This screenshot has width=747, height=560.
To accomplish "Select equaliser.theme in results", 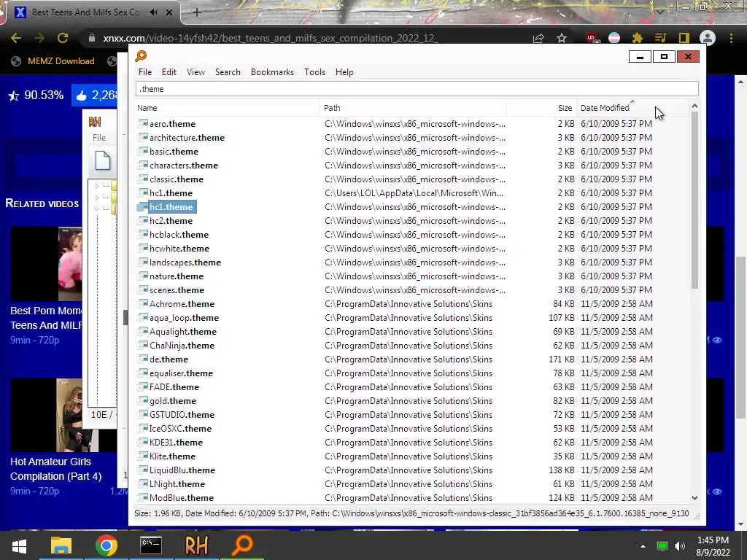I will coord(181,373).
